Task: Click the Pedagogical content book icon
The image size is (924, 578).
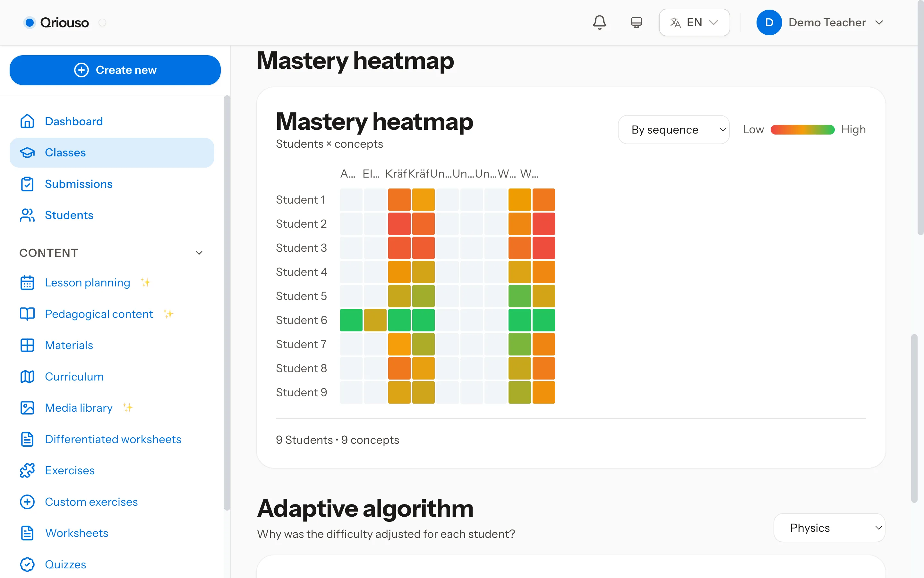Action: tap(27, 314)
